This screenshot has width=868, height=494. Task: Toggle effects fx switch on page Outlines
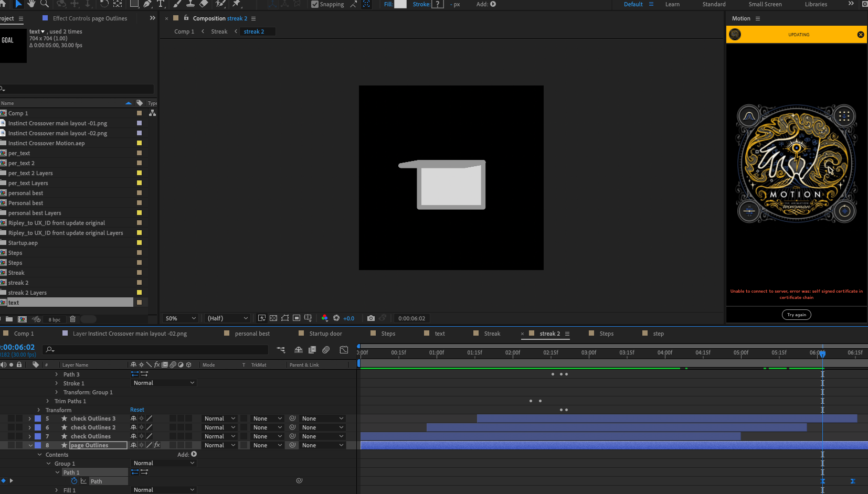[x=157, y=445]
